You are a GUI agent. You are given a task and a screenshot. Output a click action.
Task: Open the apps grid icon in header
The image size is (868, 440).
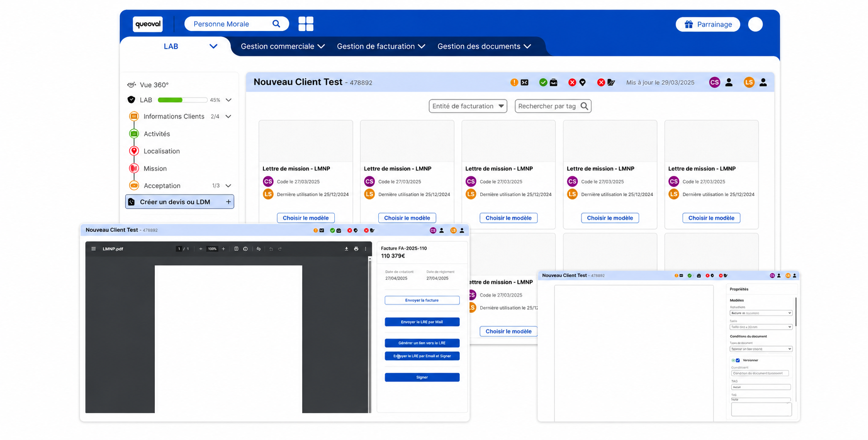[306, 24]
